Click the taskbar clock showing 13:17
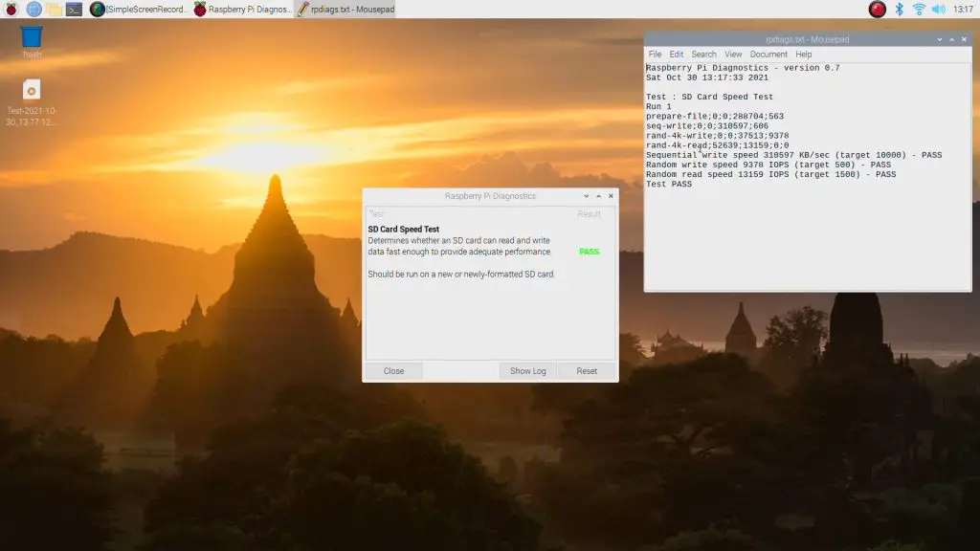 pyautogui.click(x=963, y=10)
